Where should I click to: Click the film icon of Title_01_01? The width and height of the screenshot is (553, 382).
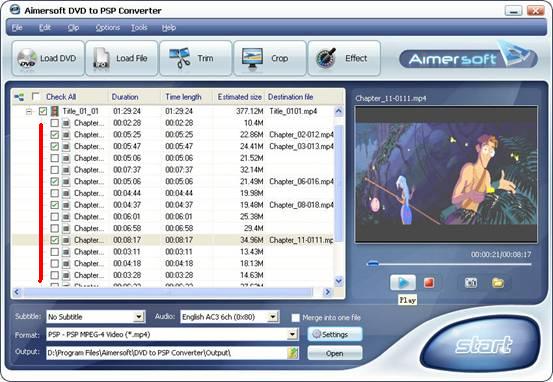54,111
